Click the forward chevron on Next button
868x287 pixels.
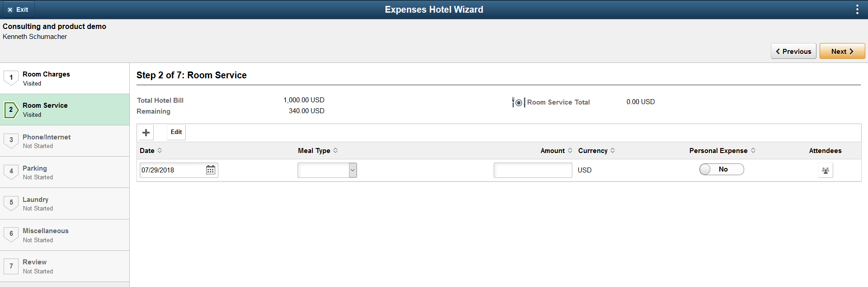(853, 51)
